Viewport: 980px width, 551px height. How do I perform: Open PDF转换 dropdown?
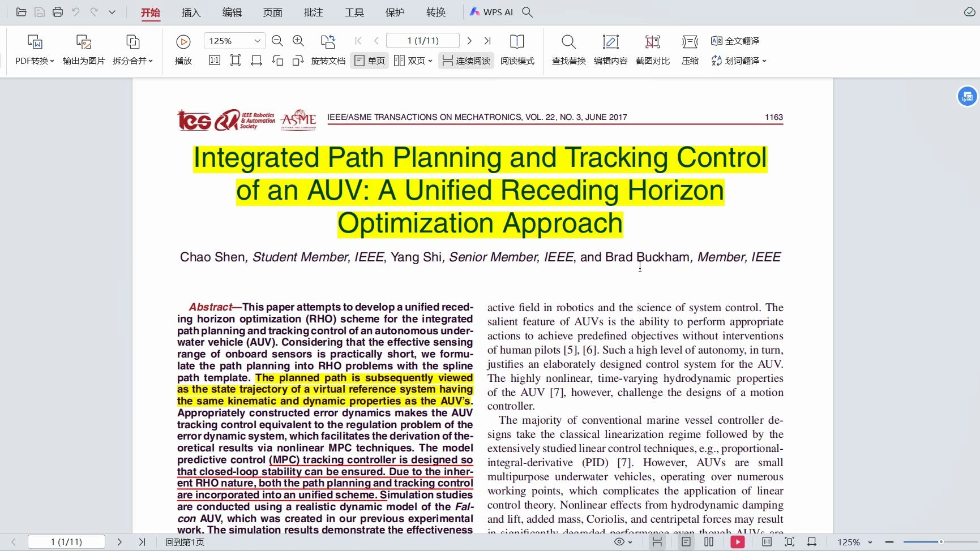[35, 50]
